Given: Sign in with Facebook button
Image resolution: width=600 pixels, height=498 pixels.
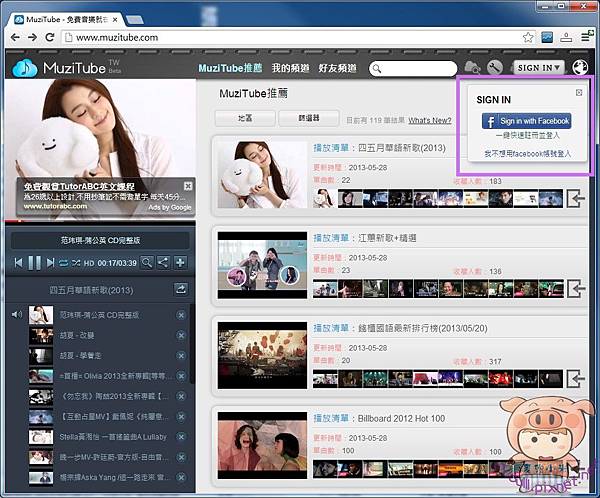Looking at the screenshot, I should [x=527, y=121].
